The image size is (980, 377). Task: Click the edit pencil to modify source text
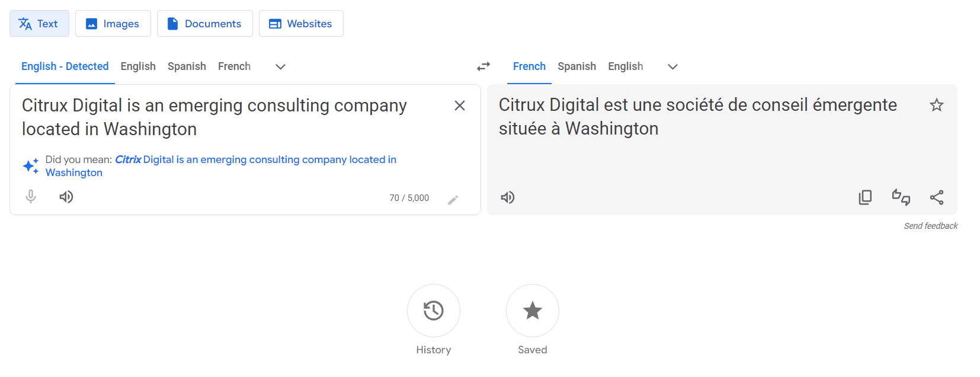pyautogui.click(x=453, y=199)
